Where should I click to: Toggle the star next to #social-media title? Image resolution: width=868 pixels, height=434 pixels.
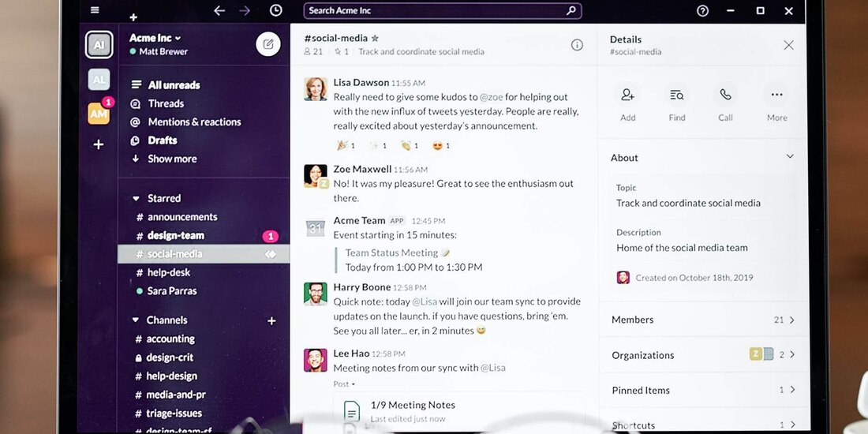(x=375, y=38)
